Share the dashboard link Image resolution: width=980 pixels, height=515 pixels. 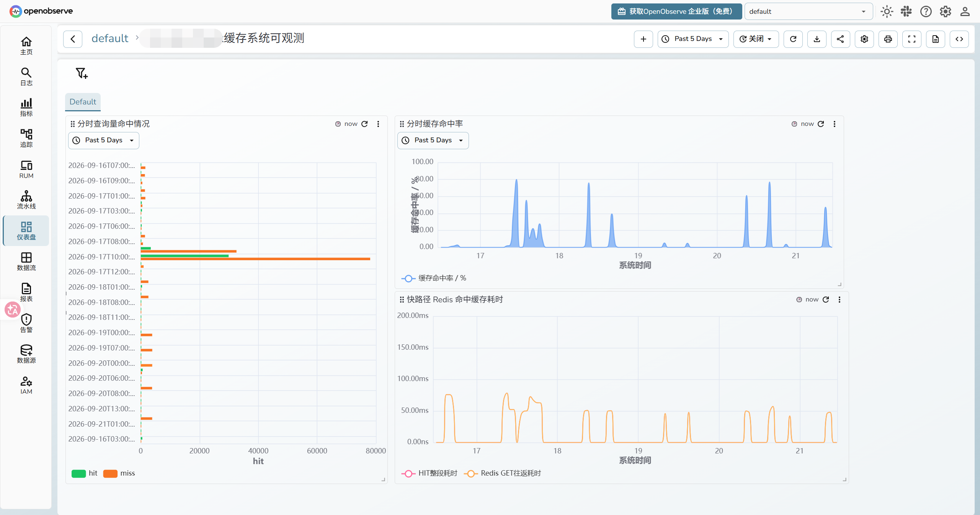coord(841,39)
